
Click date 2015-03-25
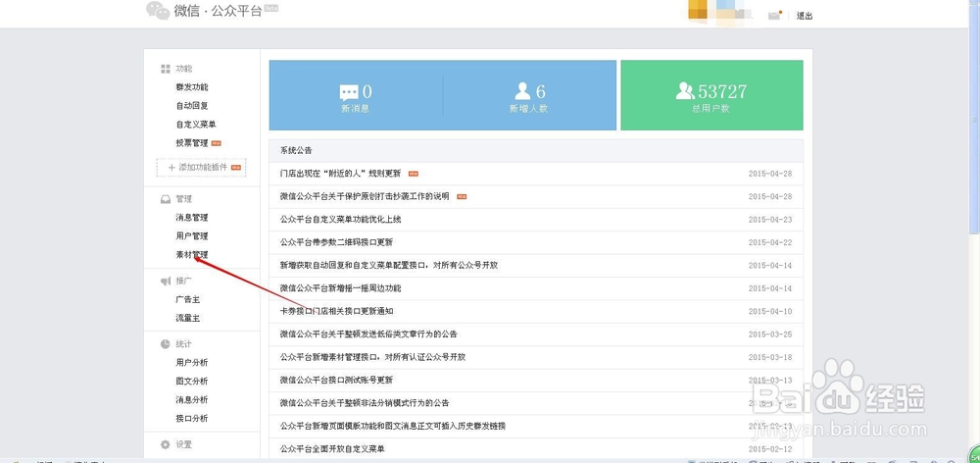coord(770,334)
